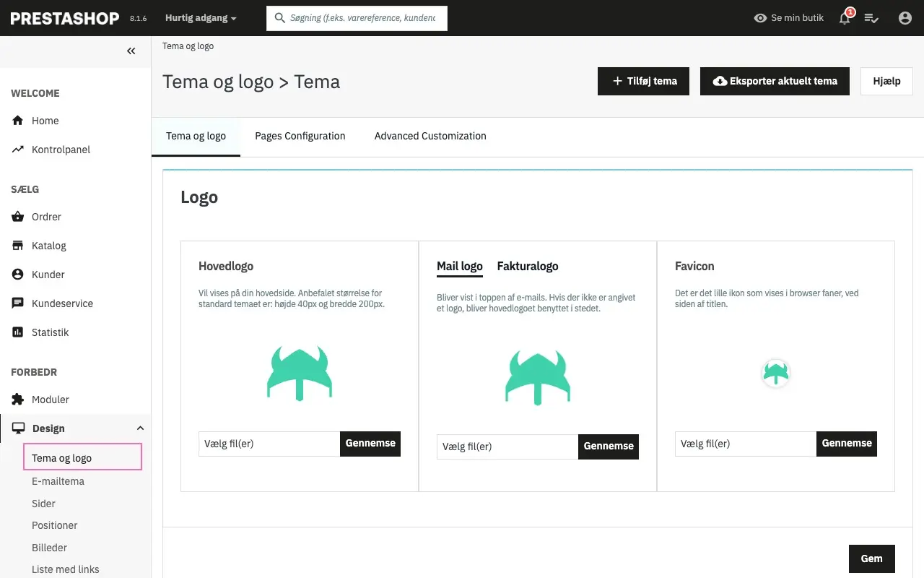Collapse sidebar with the double-chevron icon
Screen dimensions: 924x578
click(x=131, y=51)
